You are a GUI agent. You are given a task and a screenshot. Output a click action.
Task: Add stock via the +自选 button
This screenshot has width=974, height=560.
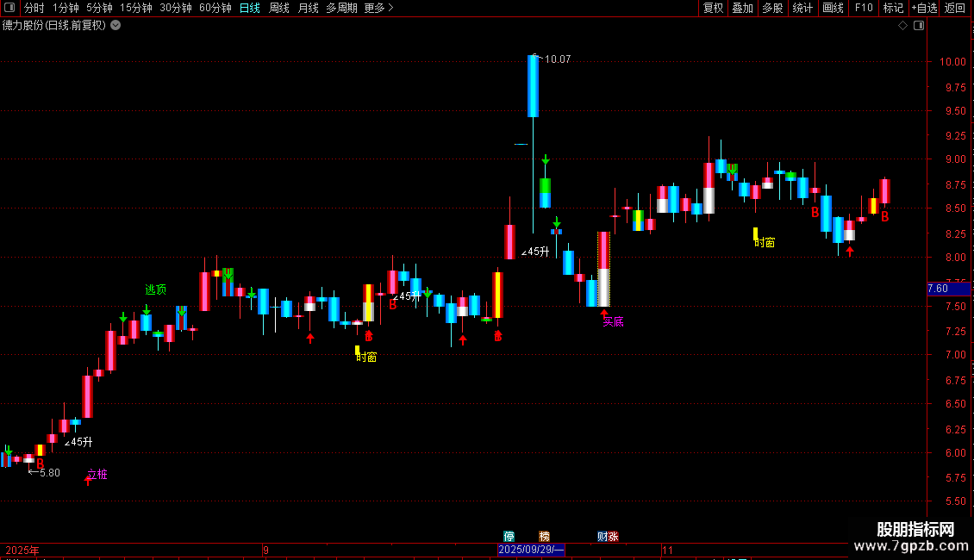pos(924,8)
